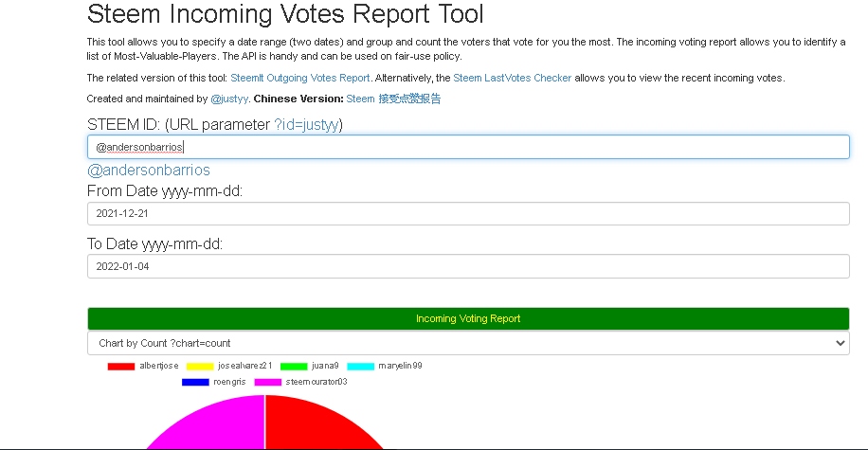Click the ?id=justyy URL parameter link

[x=306, y=124]
